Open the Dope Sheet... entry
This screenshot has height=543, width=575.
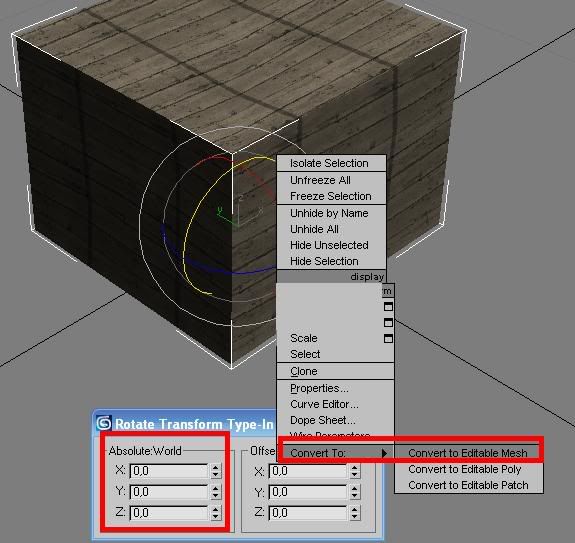click(x=322, y=420)
